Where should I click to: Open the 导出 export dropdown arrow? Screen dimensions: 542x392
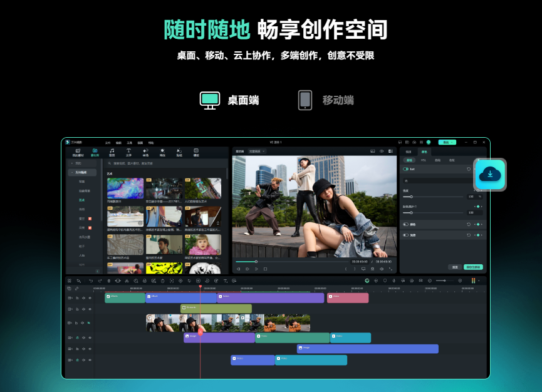452,142
